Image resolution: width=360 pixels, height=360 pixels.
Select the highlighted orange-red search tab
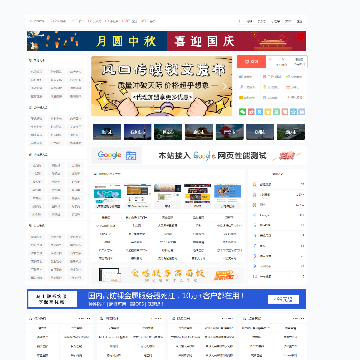click(x=252, y=62)
